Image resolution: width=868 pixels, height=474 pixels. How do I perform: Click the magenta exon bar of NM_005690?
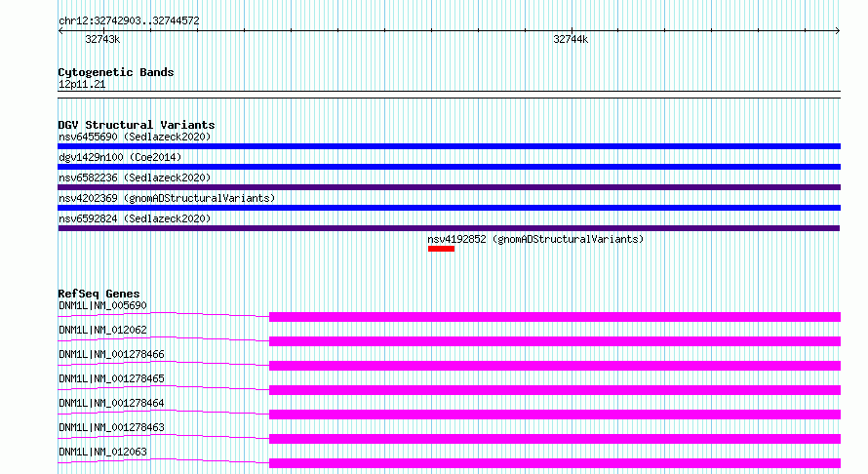555,317
